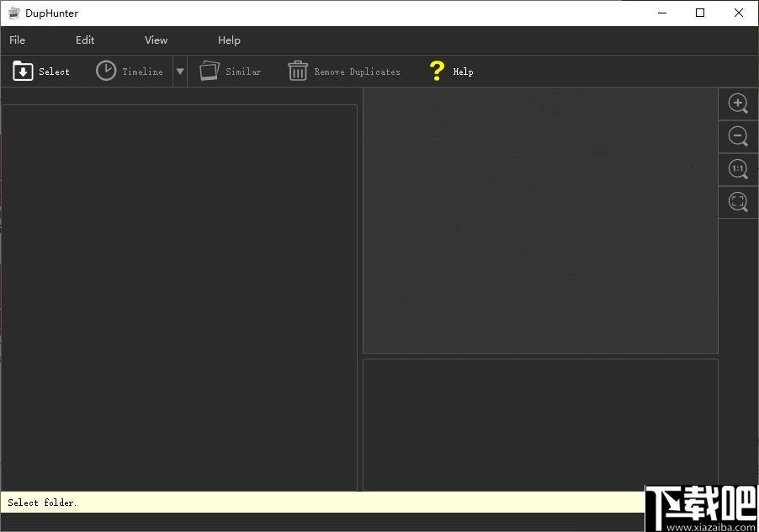Open the Edit menu
Image resolution: width=759 pixels, height=532 pixels.
85,40
